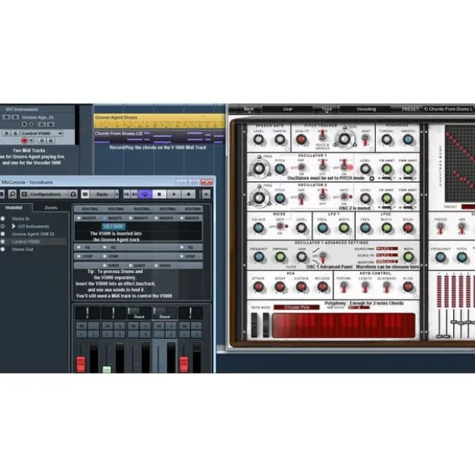Open the rack settings icon left of Racks
Screen dimensions: 475x476
pos(85,194)
